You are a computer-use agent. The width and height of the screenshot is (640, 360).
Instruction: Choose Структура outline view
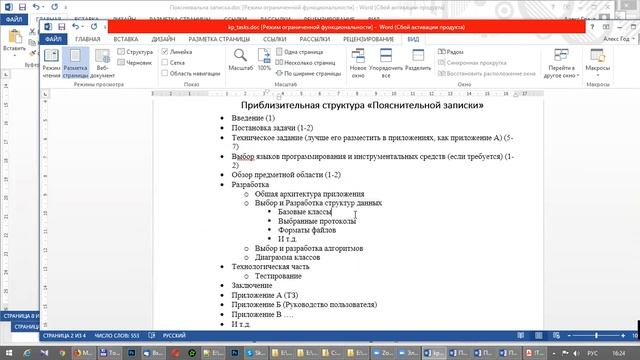135,52
